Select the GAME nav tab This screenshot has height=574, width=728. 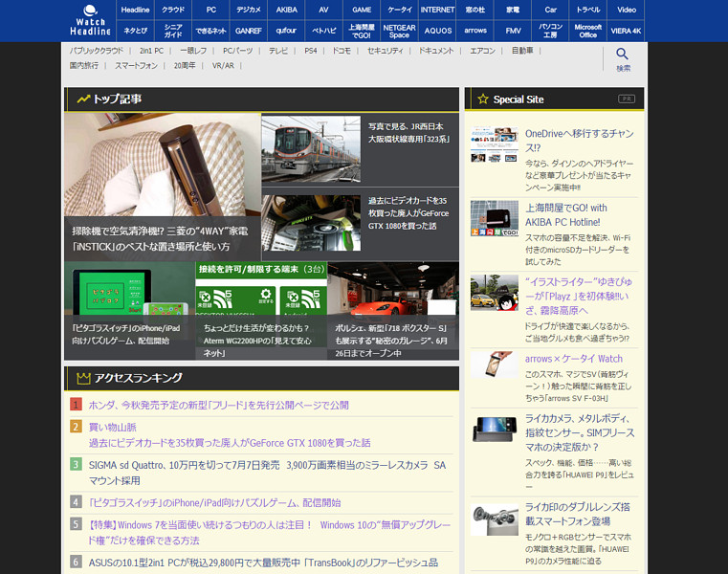coord(362,10)
